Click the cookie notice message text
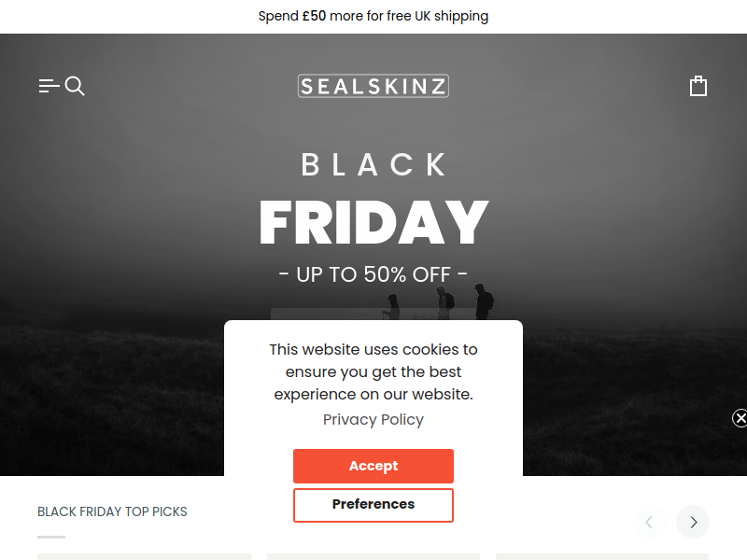747x560 pixels. (x=373, y=371)
